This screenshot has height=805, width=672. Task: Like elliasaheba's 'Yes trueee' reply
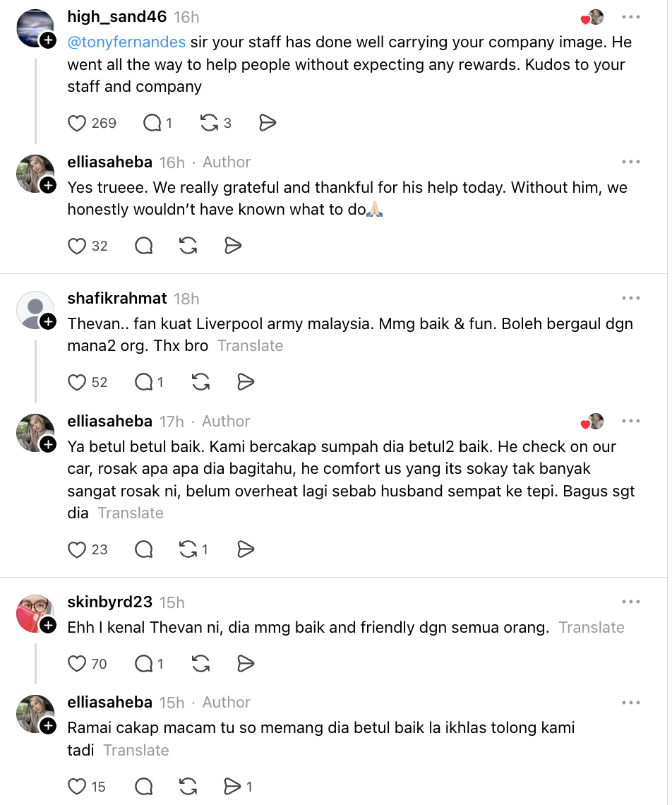click(x=77, y=246)
